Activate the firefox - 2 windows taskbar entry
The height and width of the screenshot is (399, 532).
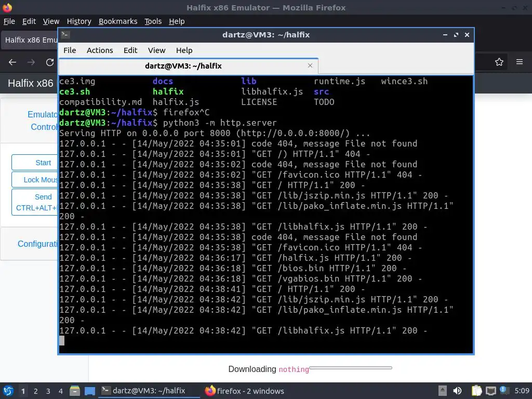point(245,391)
